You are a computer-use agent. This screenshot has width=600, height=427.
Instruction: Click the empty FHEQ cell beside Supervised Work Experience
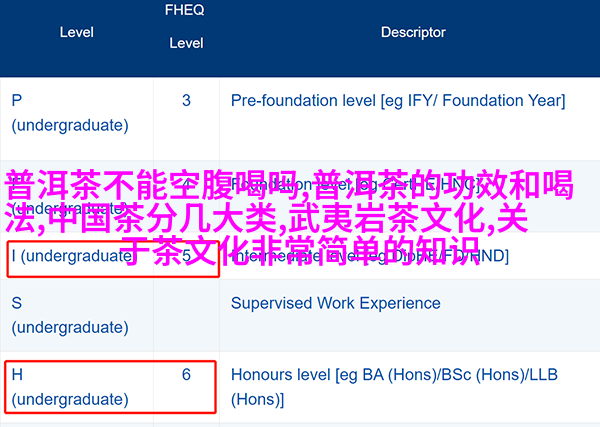point(186,314)
